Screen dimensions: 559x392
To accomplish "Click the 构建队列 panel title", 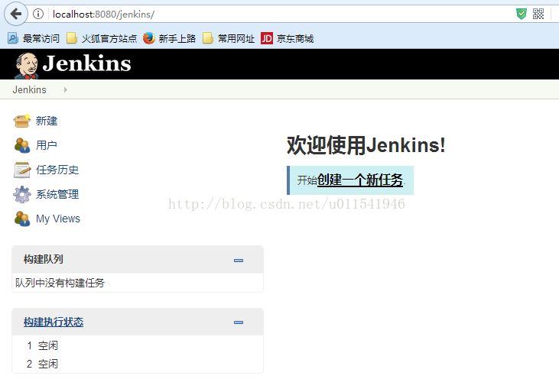I will point(43,259).
